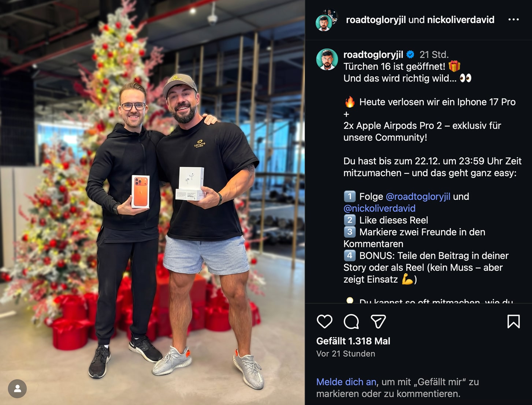
Task: Share the post using paper plane icon
Action: click(378, 321)
